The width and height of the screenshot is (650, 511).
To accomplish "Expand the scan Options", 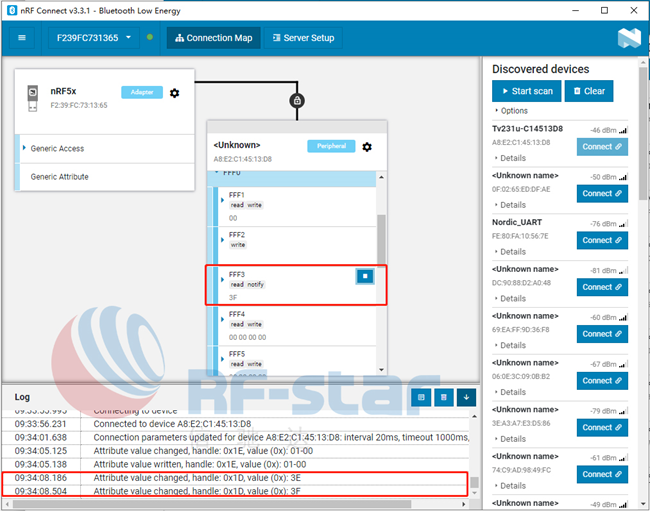I will pos(512,111).
